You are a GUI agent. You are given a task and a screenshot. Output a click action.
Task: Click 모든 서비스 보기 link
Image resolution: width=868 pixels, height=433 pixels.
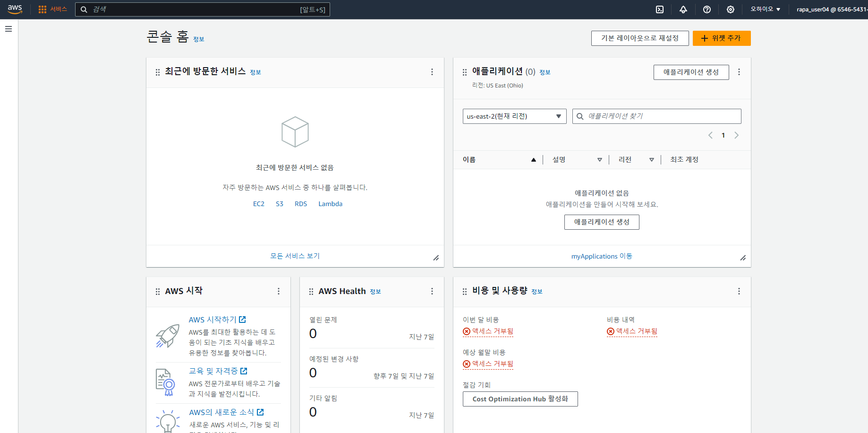pos(295,256)
